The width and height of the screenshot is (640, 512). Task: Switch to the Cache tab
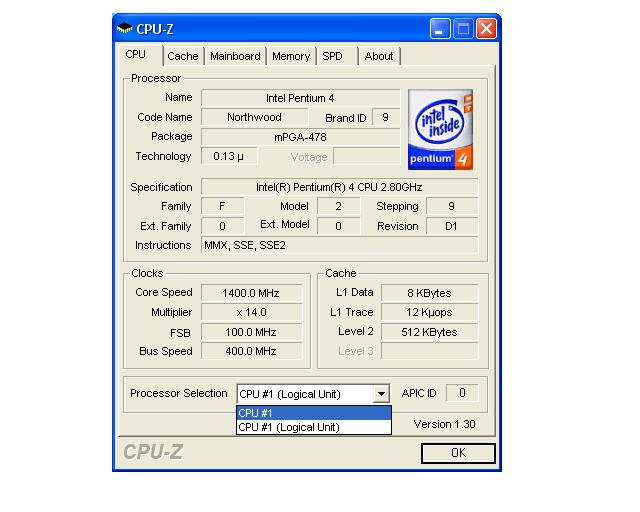(x=182, y=56)
